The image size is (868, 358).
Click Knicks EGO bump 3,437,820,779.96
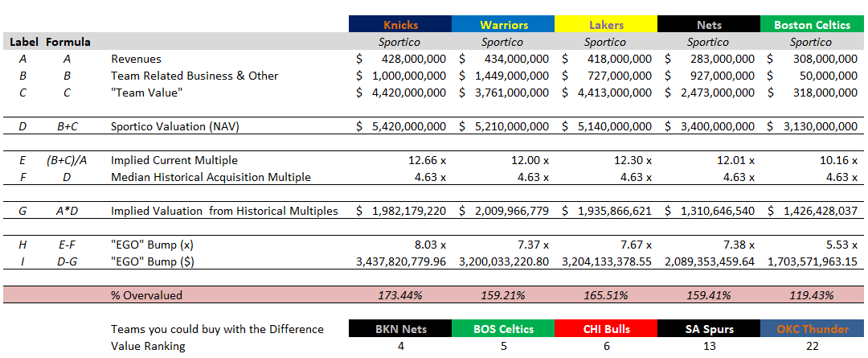coord(401,261)
